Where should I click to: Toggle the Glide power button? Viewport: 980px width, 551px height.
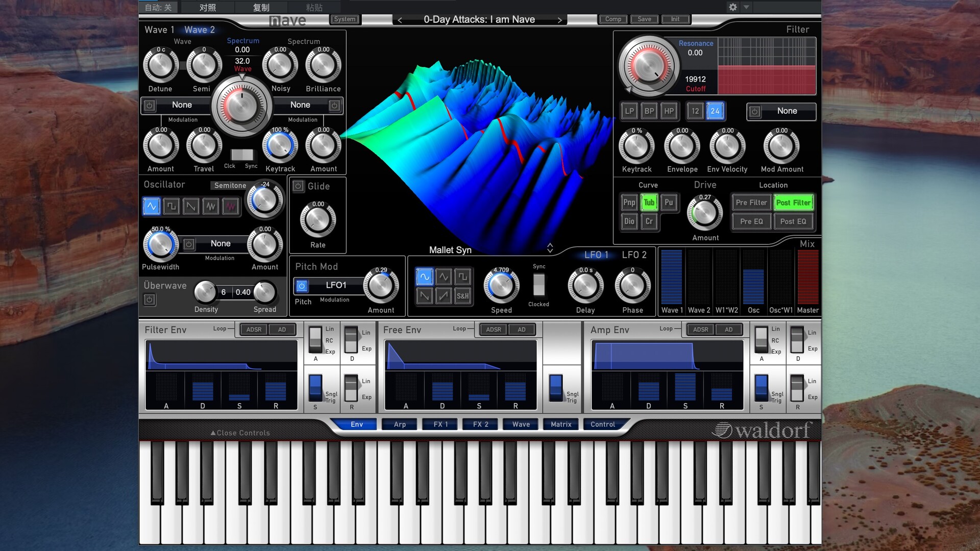299,186
